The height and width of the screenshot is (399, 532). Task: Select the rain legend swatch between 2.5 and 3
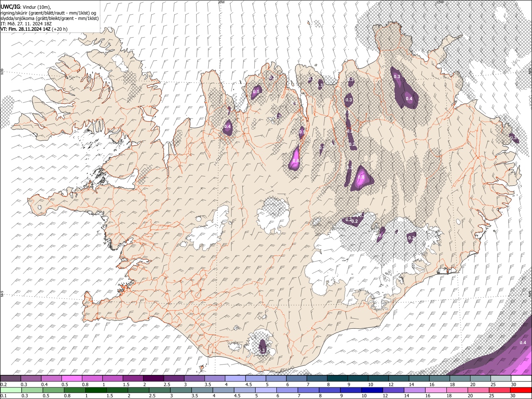(159, 390)
